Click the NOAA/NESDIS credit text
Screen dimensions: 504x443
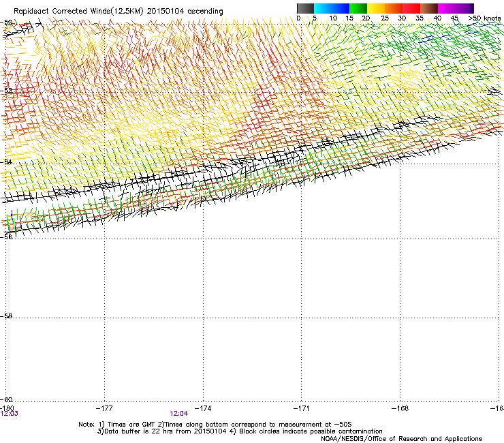tap(401, 439)
